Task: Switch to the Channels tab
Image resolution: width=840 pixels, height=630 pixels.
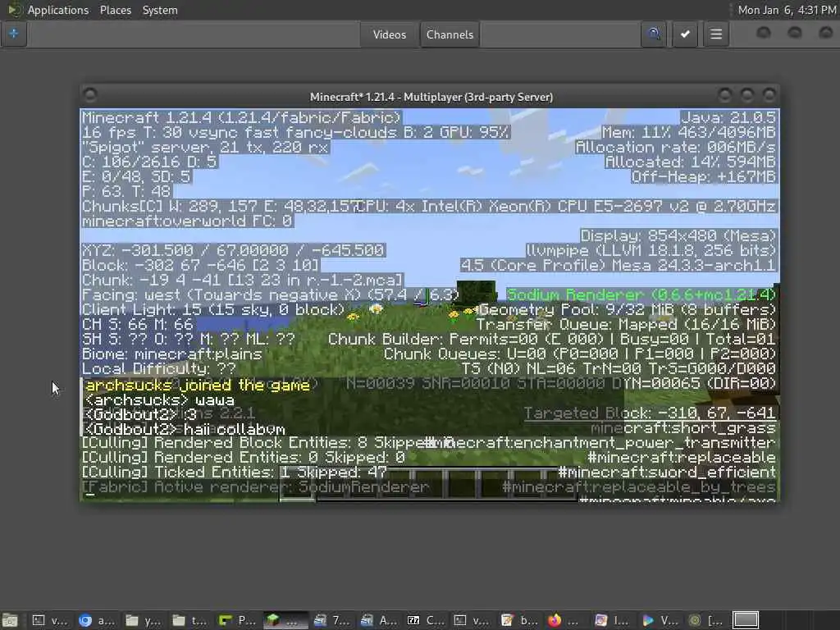Action: (450, 34)
